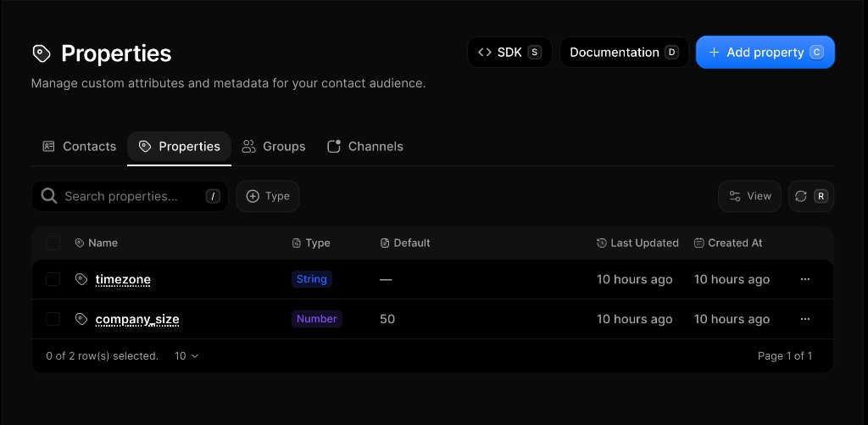Viewport: 868px width, 425px height.
Task: Sort by the Default column header
Action: click(x=405, y=243)
